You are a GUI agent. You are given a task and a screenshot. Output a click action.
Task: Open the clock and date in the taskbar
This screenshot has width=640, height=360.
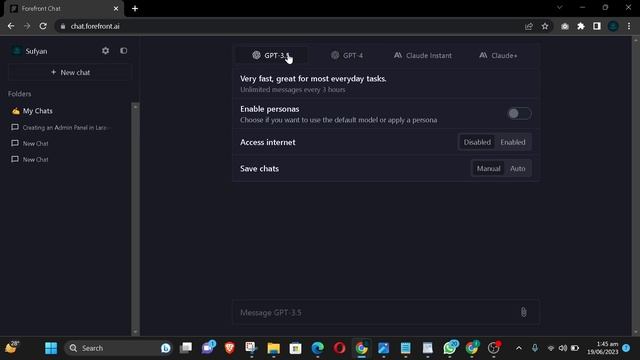[x=602, y=348]
